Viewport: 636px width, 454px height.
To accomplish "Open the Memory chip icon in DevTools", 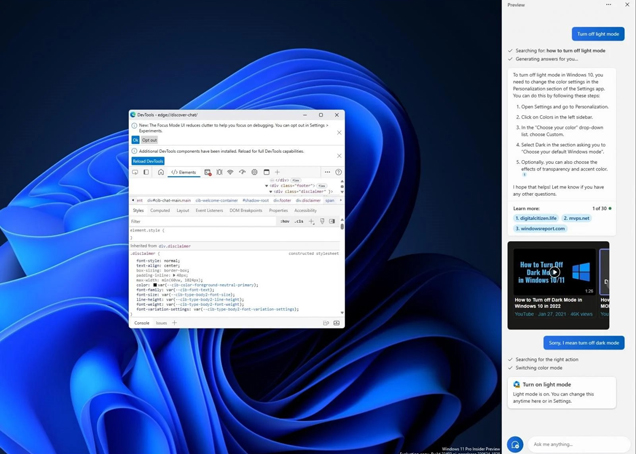I will coord(254,172).
